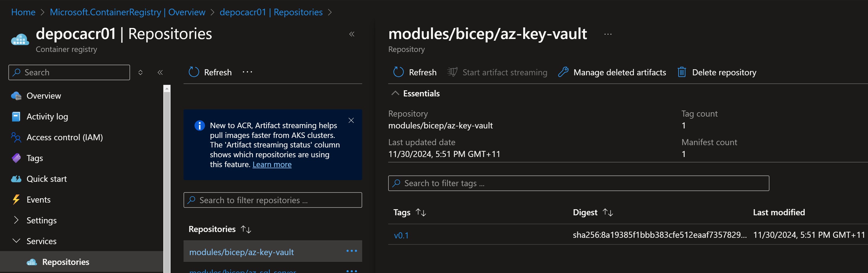The width and height of the screenshot is (868, 273).
Task: Open Manage deleted artifacts
Action: tap(612, 72)
